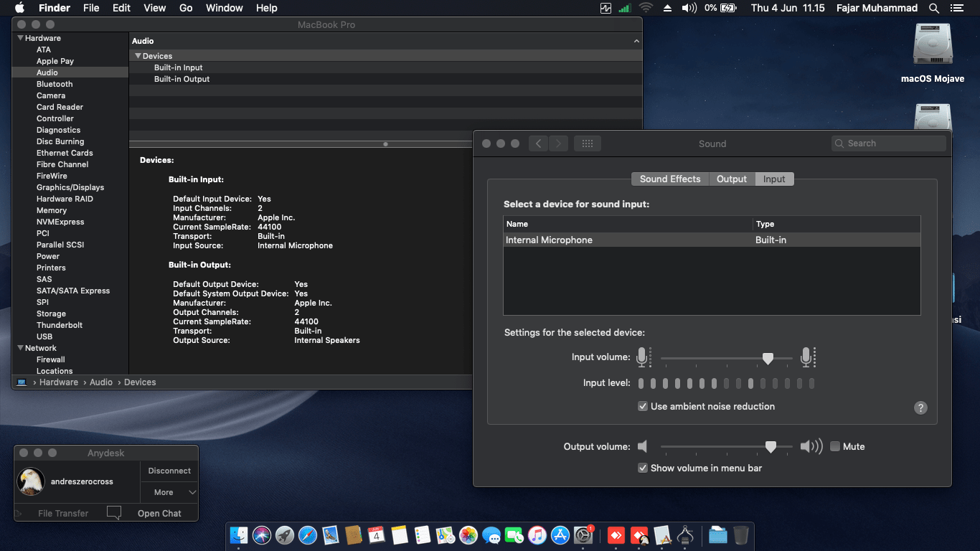The image size is (980, 551).
Task: Go back in Sound preferences
Action: tap(539, 143)
